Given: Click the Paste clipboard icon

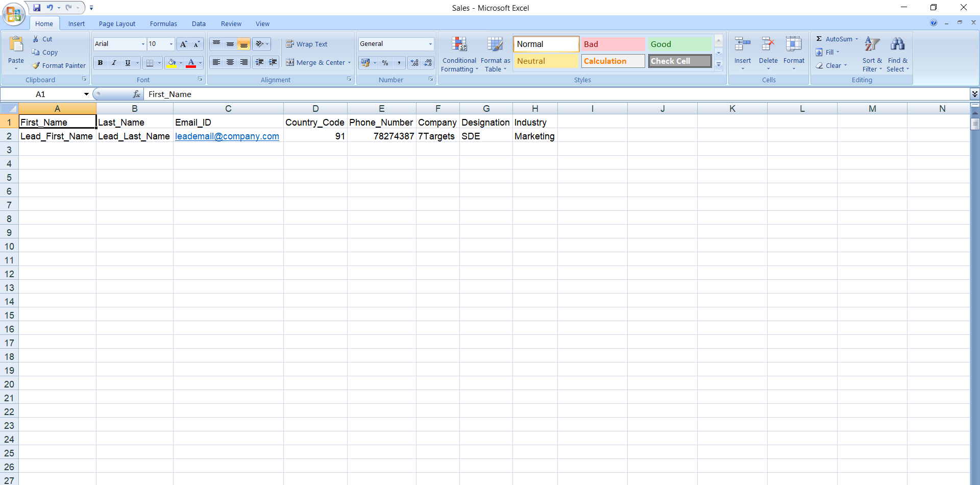Looking at the screenshot, I should (x=16, y=45).
